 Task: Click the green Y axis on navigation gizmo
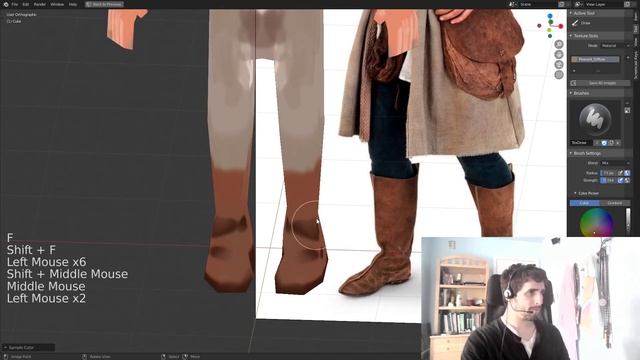point(551,22)
